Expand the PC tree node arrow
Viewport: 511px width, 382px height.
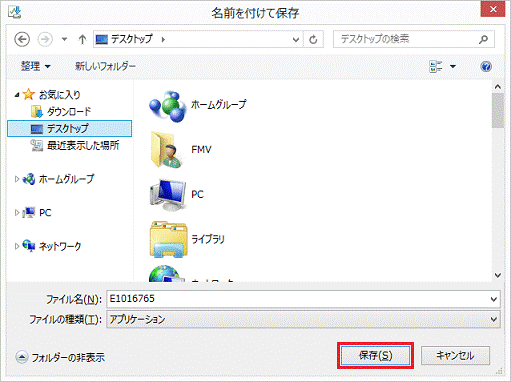17,212
